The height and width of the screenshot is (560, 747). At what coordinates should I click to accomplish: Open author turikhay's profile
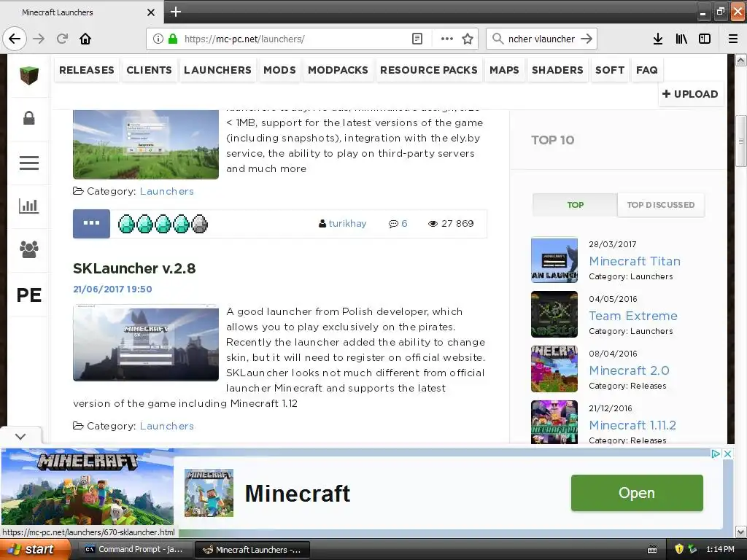pos(347,223)
